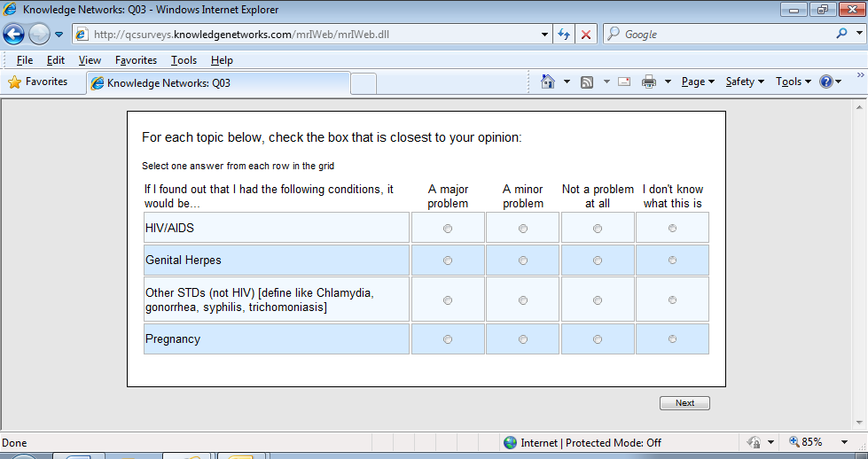Viewport: 868px width, 459px height.
Task: Select A major problem for Pregnancy
Action: (x=448, y=339)
